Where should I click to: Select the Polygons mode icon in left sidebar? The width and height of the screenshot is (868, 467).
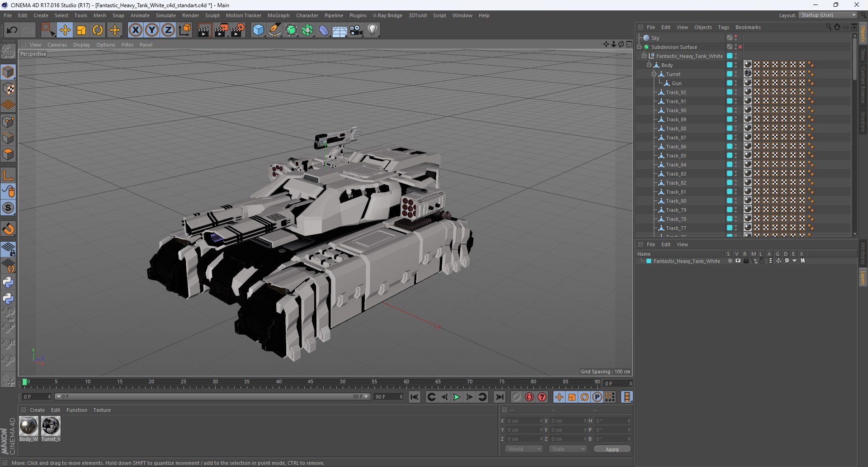pos(9,155)
